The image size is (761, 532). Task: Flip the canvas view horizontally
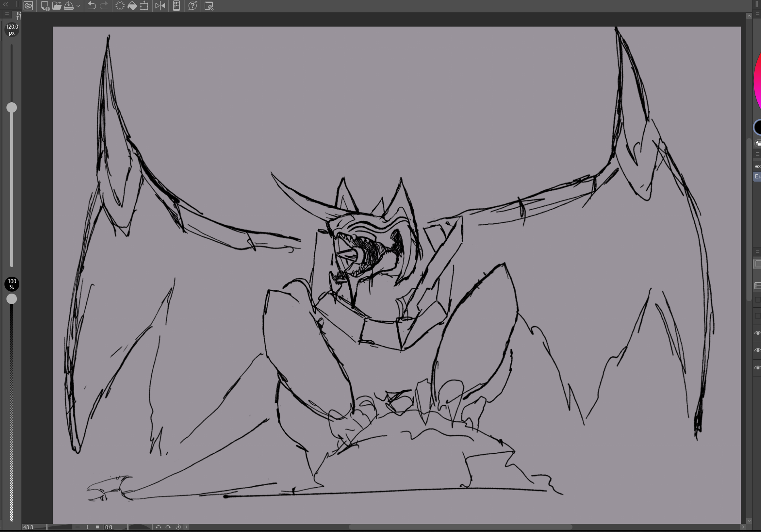pos(160,6)
